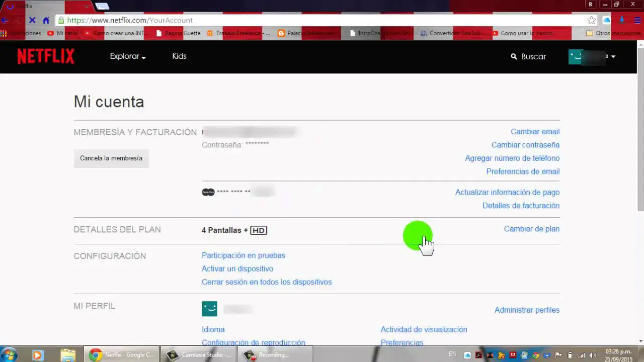
Task: Open a new tab button
Action: 102,7
